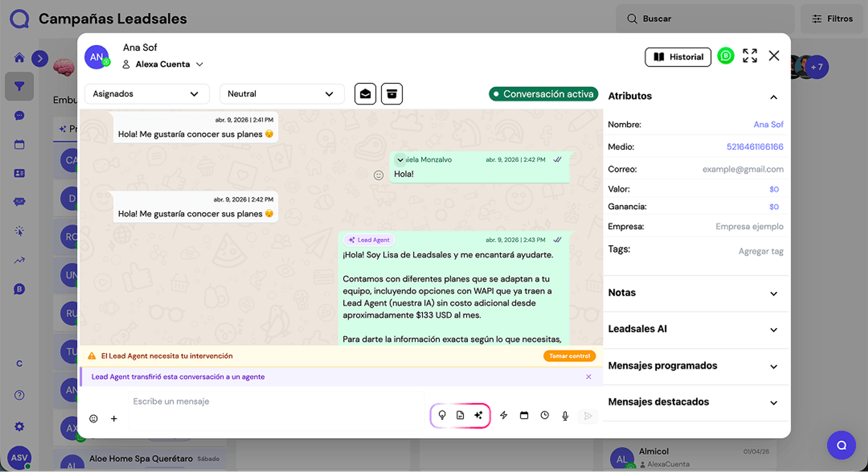868x472 pixels.
Task: Go to home in left sidebar
Action: [x=19, y=58]
